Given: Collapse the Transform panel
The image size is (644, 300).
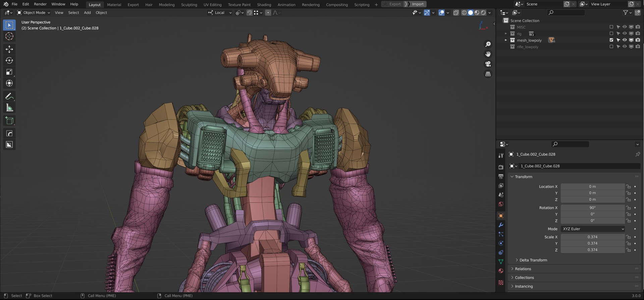Looking at the screenshot, I should click(512, 177).
